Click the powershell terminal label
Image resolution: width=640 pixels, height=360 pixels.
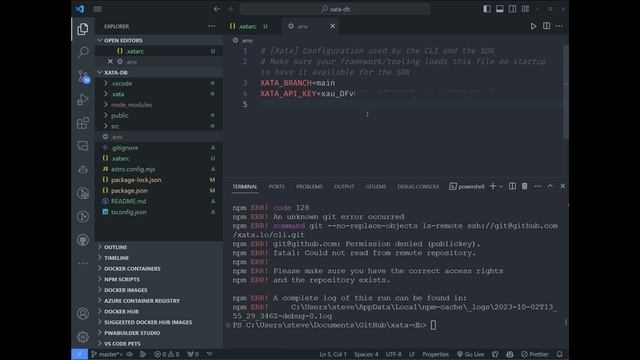pos(467,187)
